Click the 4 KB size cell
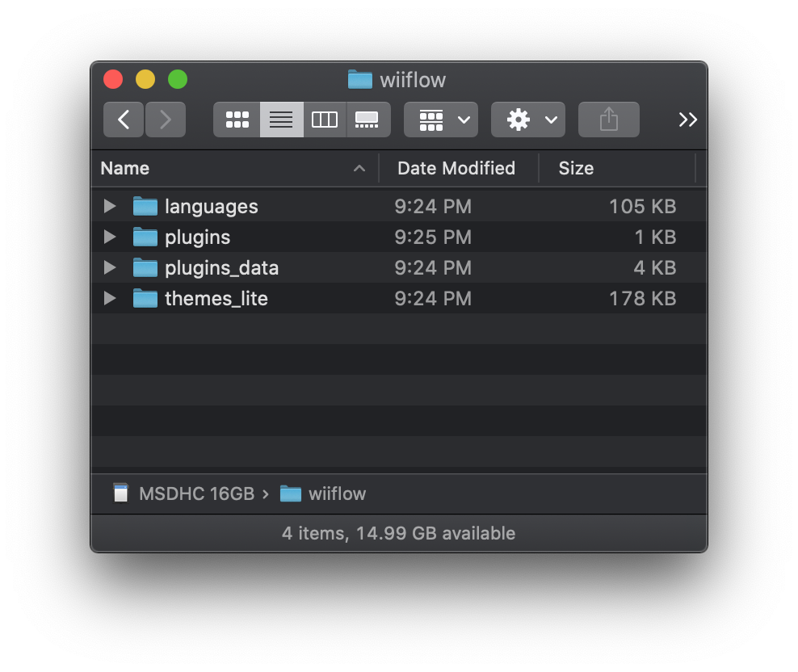 [x=655, y=267]
